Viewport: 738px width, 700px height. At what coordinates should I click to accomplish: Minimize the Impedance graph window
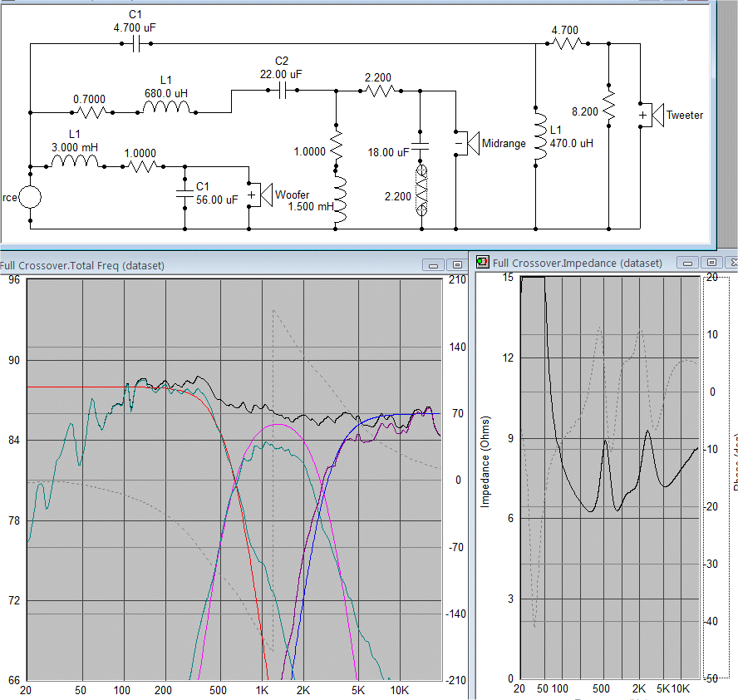[687, 263]
